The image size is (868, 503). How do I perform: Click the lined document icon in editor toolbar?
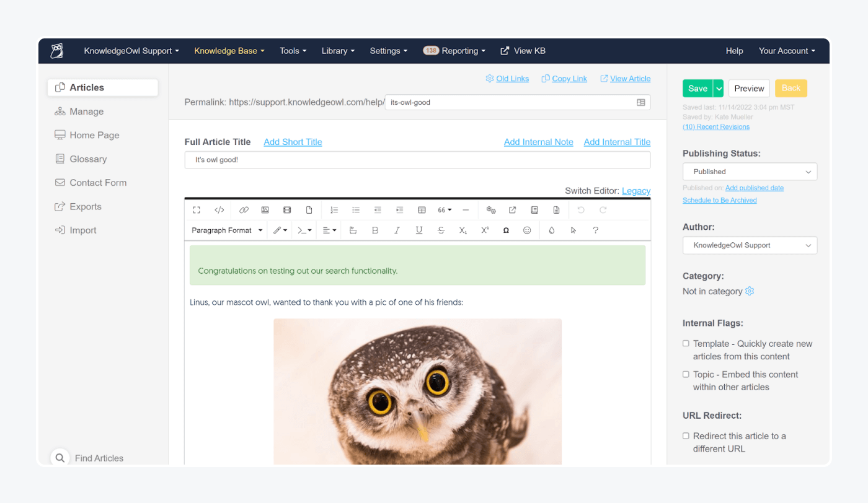pos(556,210)
